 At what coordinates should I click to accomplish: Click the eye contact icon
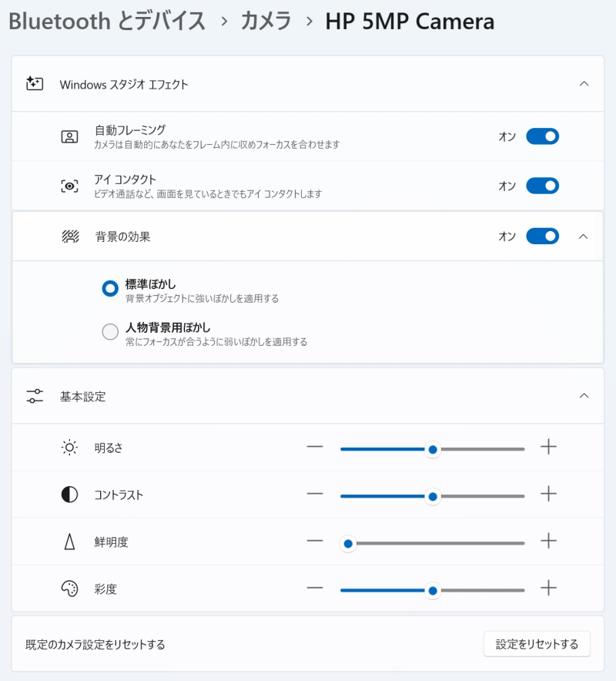[x=69, y=186]
